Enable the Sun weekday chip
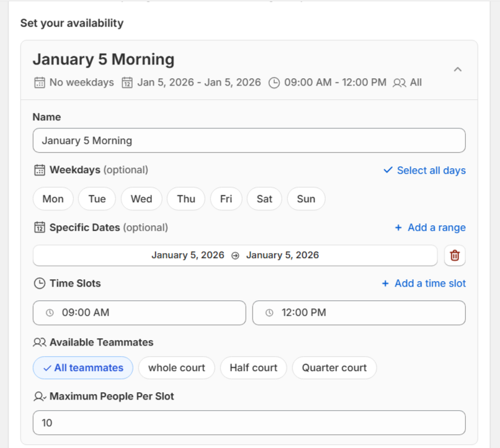500x448 pixels. click(x=306, y=199)
